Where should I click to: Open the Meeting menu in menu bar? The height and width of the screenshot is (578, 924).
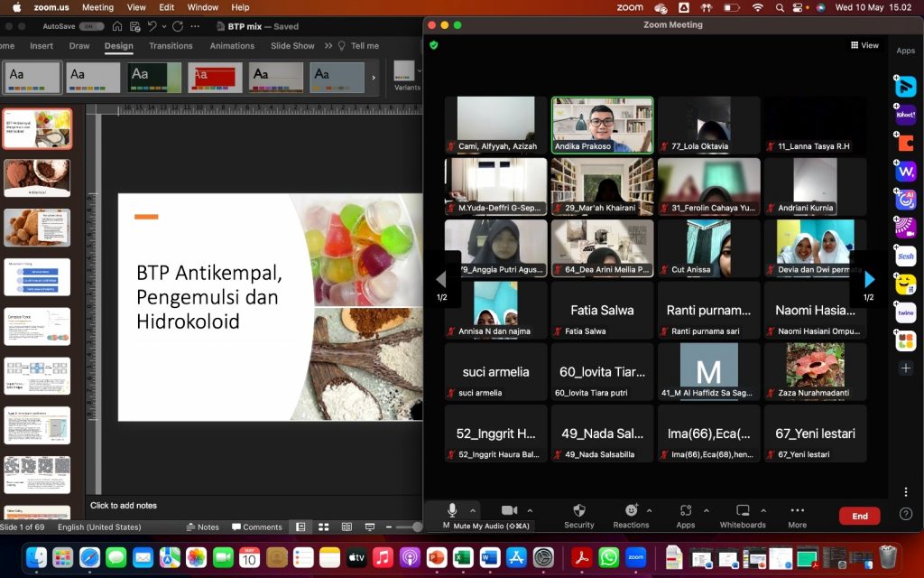97,7
